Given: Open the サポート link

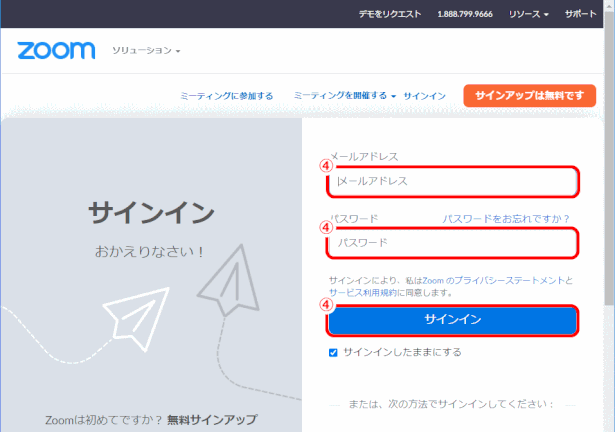Looking at the screenshot, I should coord(580,14).
